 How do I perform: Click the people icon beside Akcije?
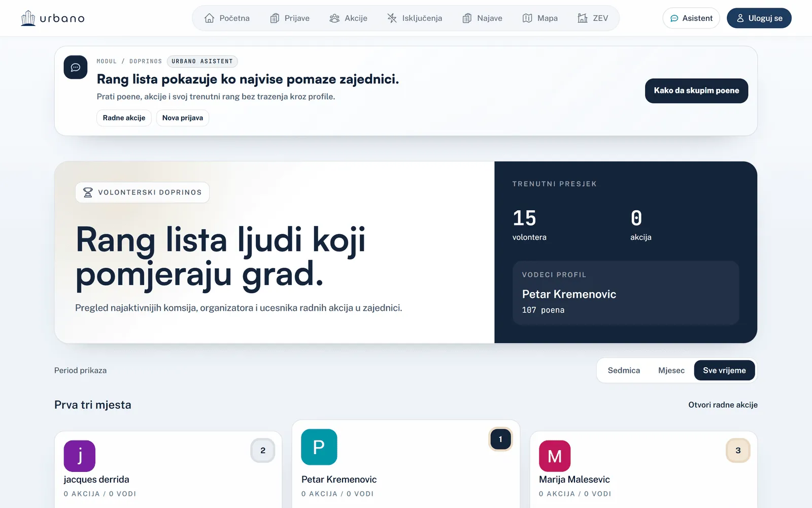point(334,18)
